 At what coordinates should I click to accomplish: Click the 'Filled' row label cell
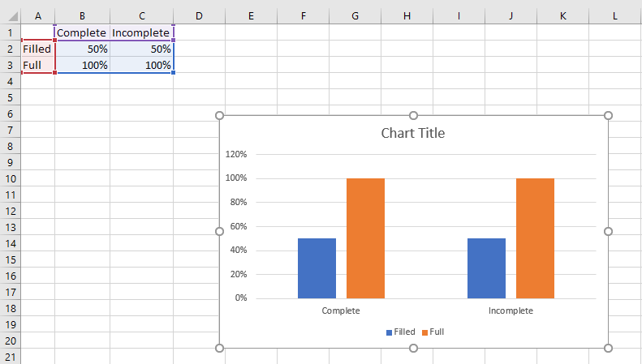37,49
